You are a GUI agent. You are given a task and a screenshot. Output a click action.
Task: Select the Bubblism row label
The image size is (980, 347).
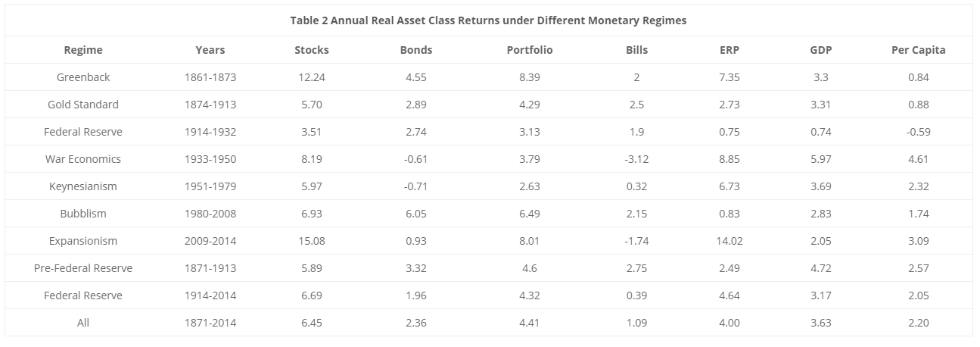(x=83, y=214)
